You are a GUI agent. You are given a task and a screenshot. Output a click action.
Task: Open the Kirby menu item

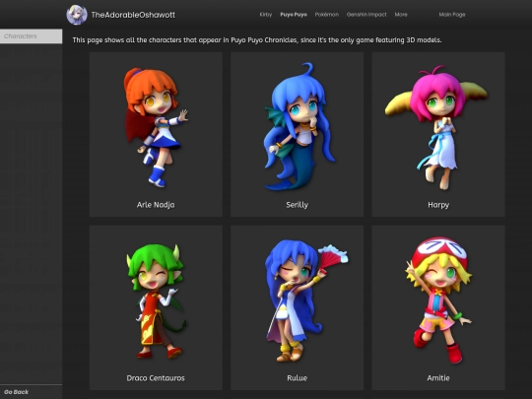pos(266,15)
